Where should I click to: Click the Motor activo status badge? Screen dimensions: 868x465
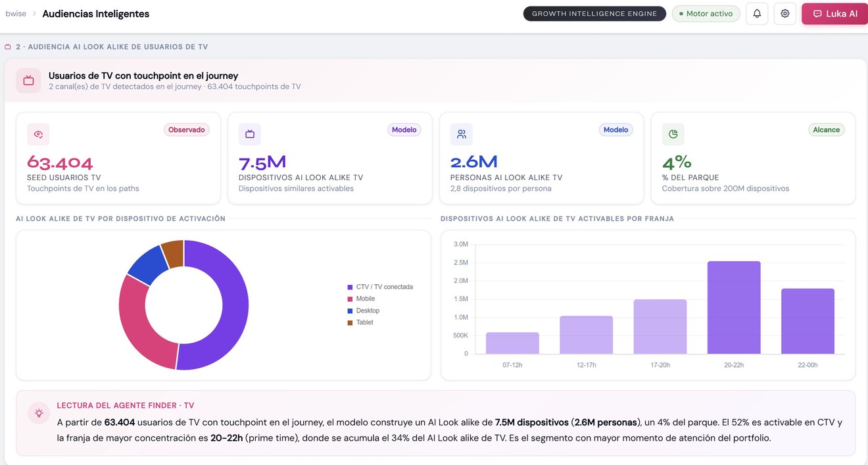coord(706,13)
